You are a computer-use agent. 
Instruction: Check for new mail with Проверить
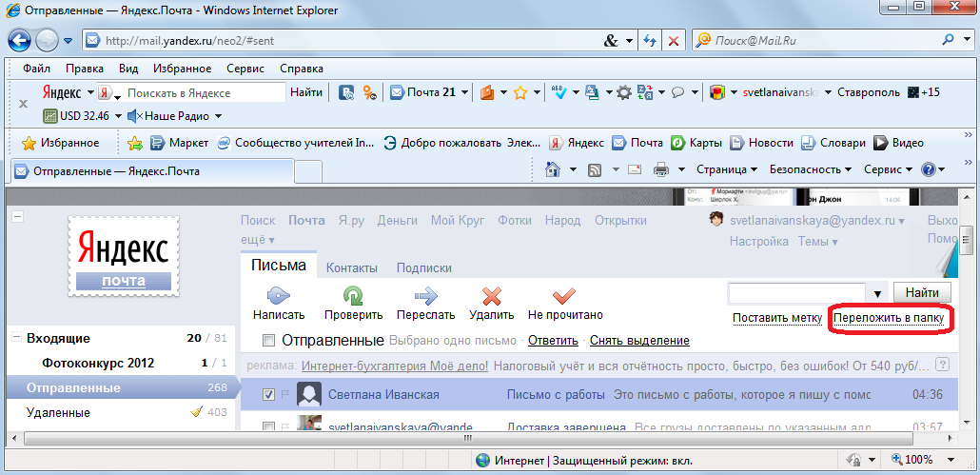point(353,303)
